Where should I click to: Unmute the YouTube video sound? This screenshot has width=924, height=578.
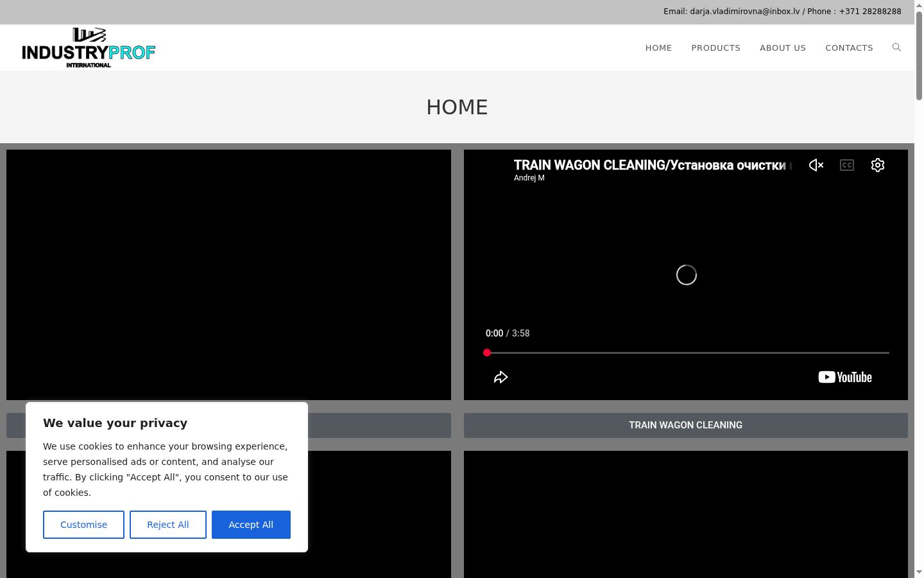click(x=816, y=165)
